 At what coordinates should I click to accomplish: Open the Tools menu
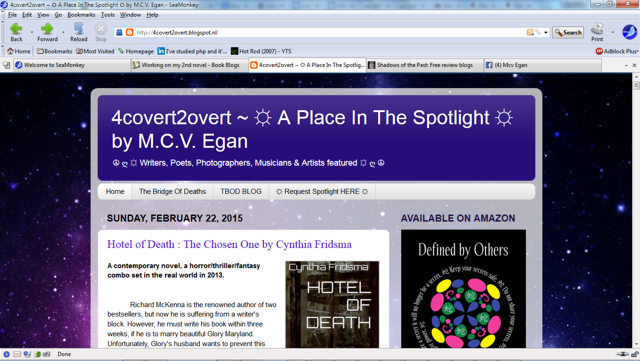tap(108, 15)
